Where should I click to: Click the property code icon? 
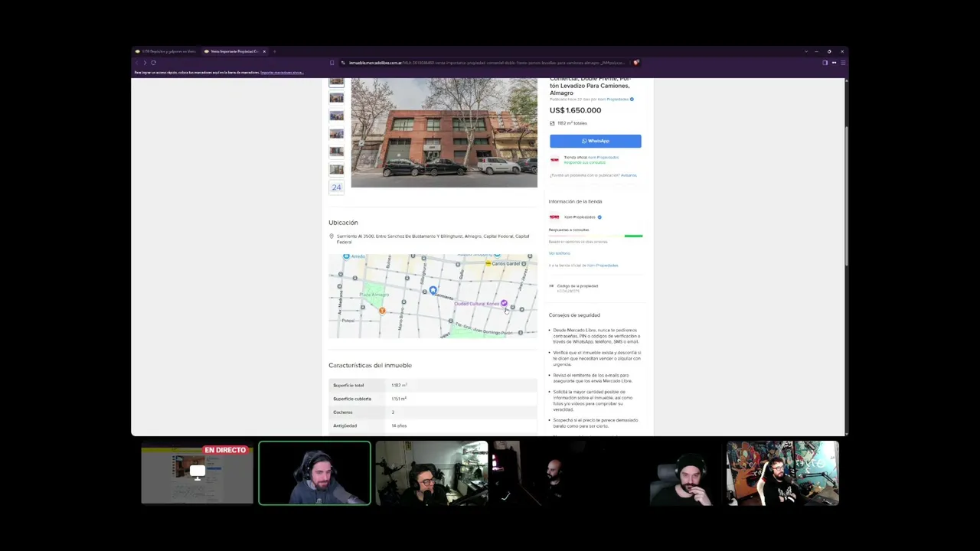[551, 286]
